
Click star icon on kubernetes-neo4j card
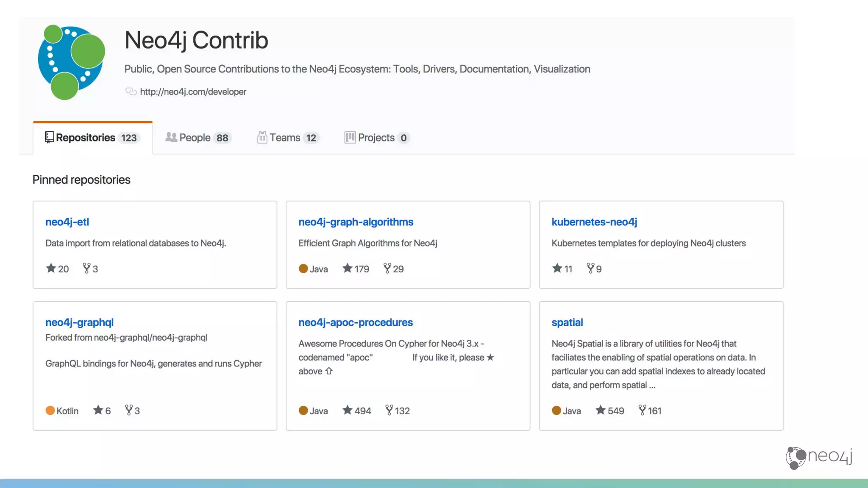pos(557,268)
